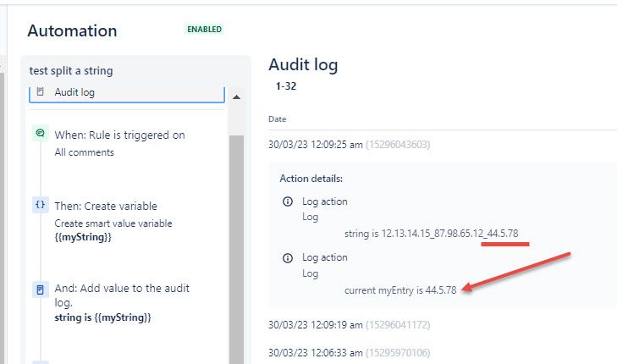Click the curly braces Create variable icon
This screenshot has height=364, width=617.
click(40, 205)
